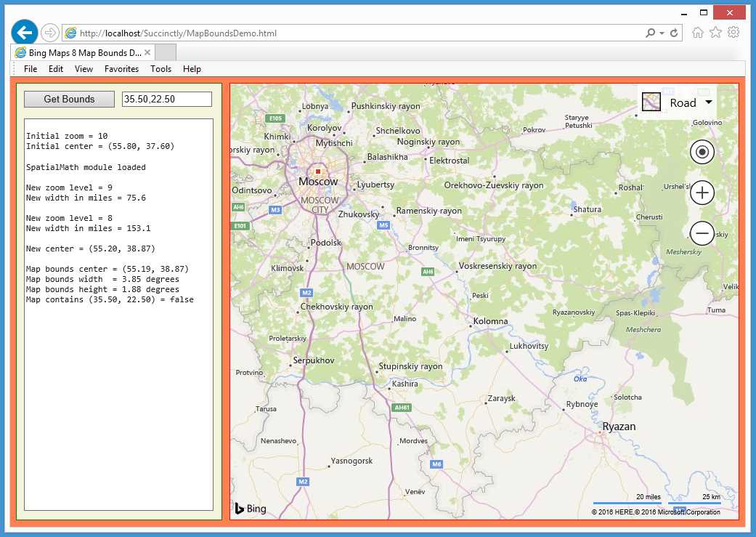Open favorites using the star icon

(715, 33)
